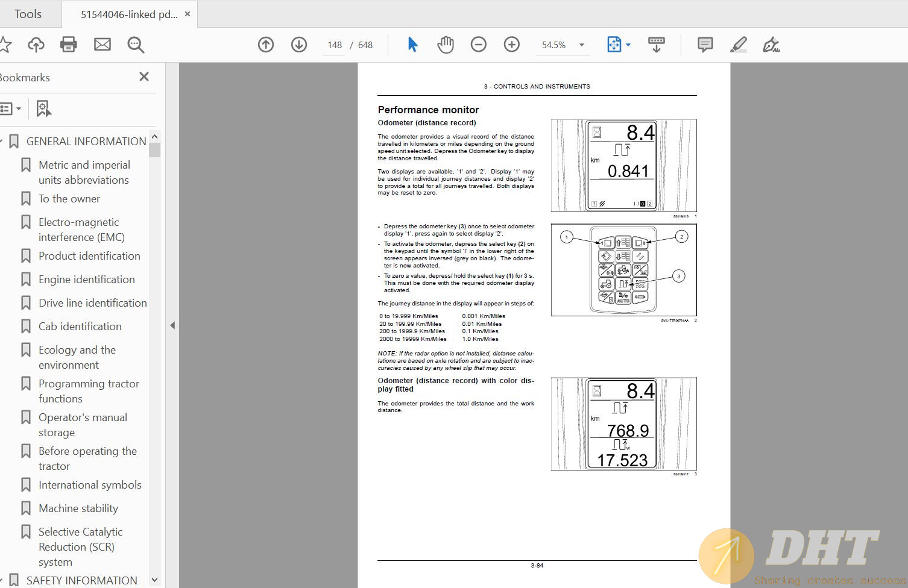
Task: Click the page number input field
Action: click(x=335, y=45)
